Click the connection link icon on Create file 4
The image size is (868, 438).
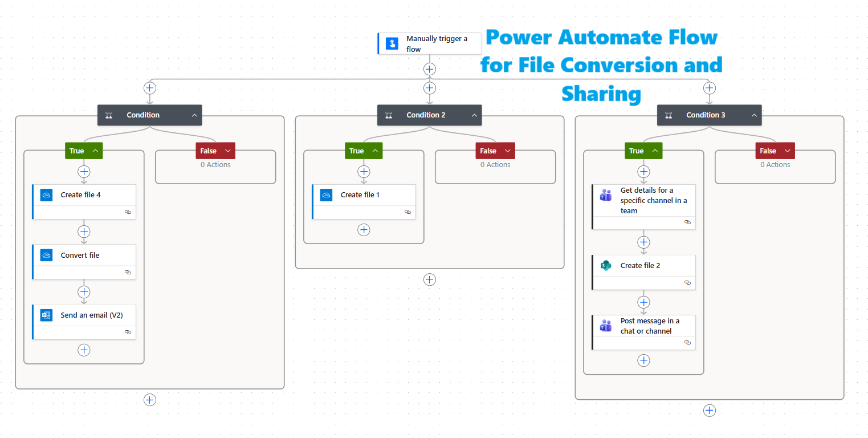click(128, 212)
